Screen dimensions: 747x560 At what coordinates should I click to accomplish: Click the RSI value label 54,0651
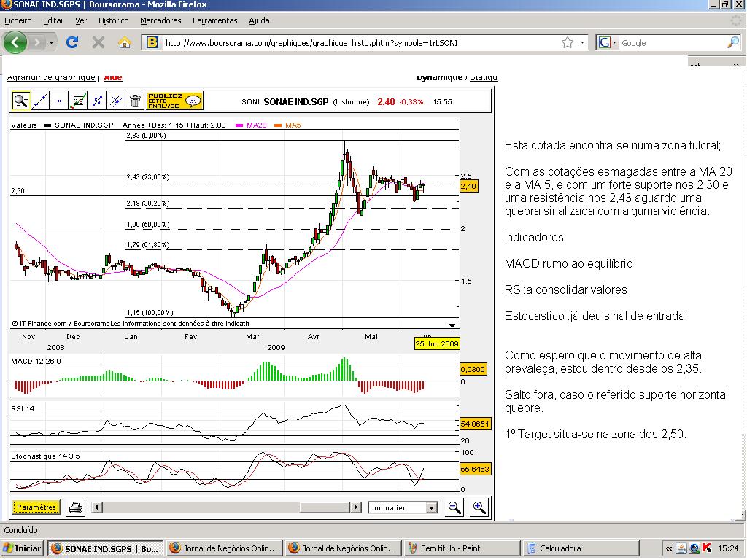474,424
